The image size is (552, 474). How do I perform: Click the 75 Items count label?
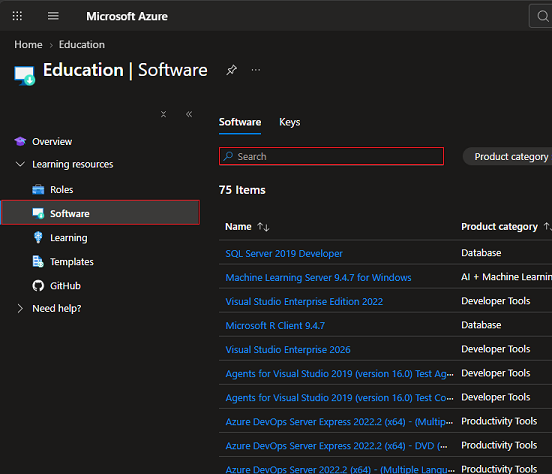coord(242,190)
